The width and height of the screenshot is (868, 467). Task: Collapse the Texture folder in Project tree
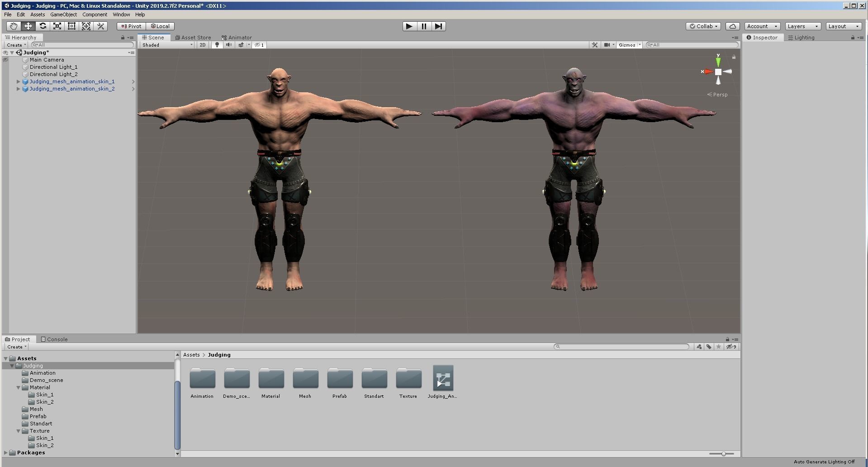click(19, 431)
